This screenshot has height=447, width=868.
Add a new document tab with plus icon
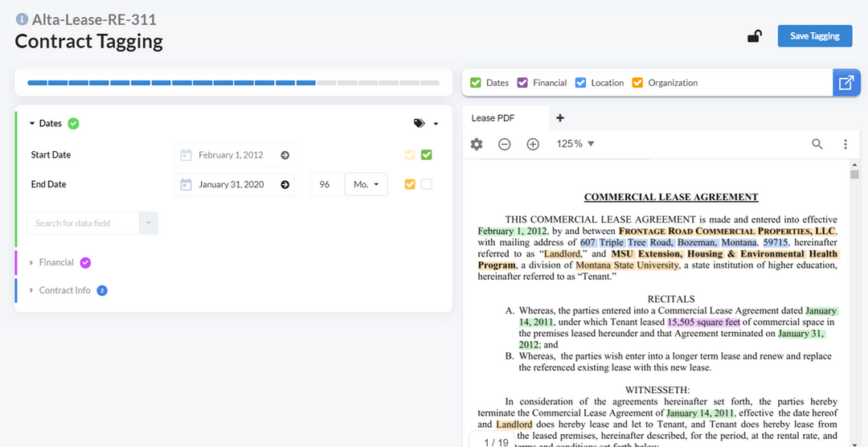[559, 118]
